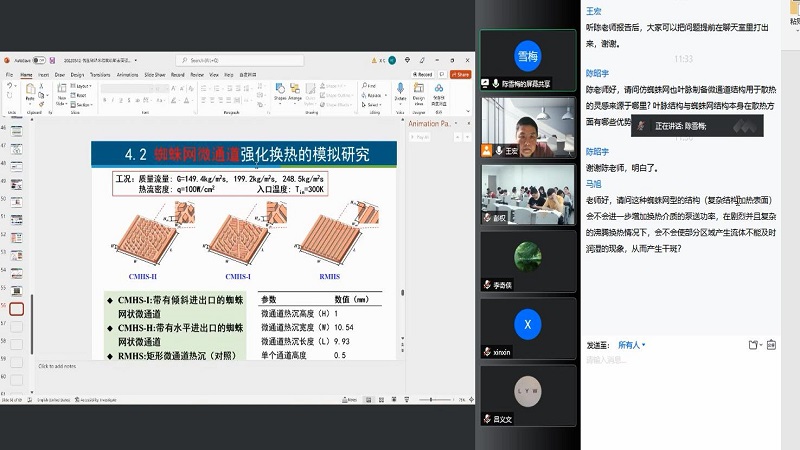Click microphone icon on 王宏 video tile
The height and width of the screenshot is (450, 800).
pos(498,151)
